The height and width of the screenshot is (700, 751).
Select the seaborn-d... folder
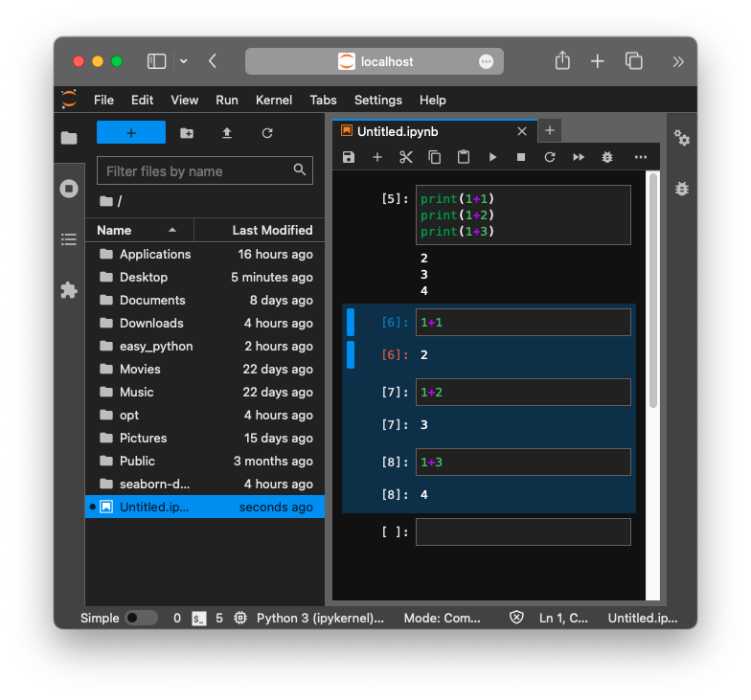(x=205, y=485)
